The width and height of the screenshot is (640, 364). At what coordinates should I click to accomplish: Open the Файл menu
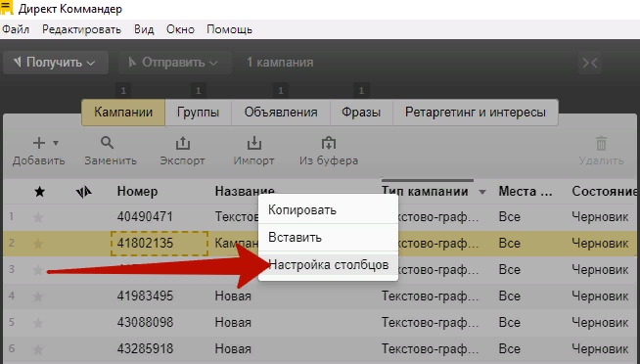(16, 29)
